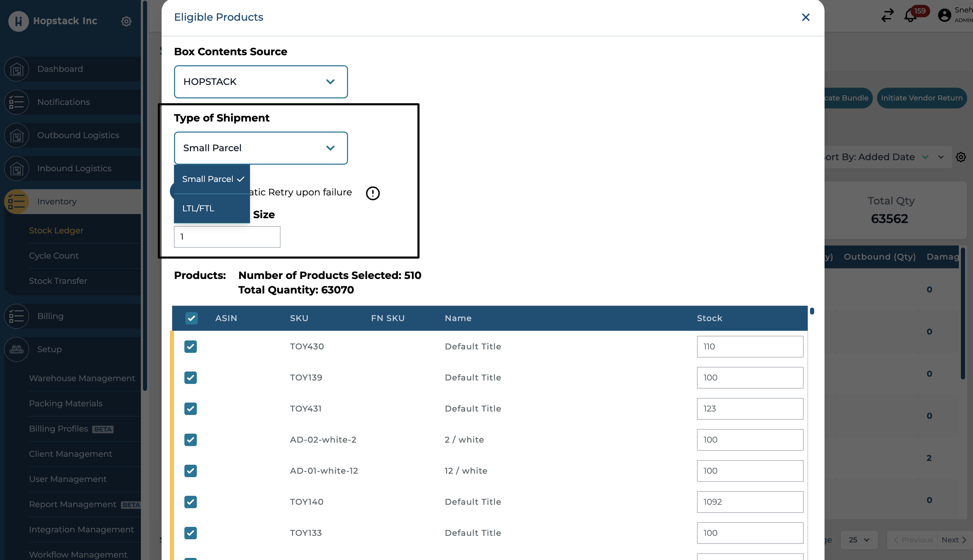Click the Inventory sidebar icon
The width and height of the screenshot is (973, 560).
coord(17,202)
